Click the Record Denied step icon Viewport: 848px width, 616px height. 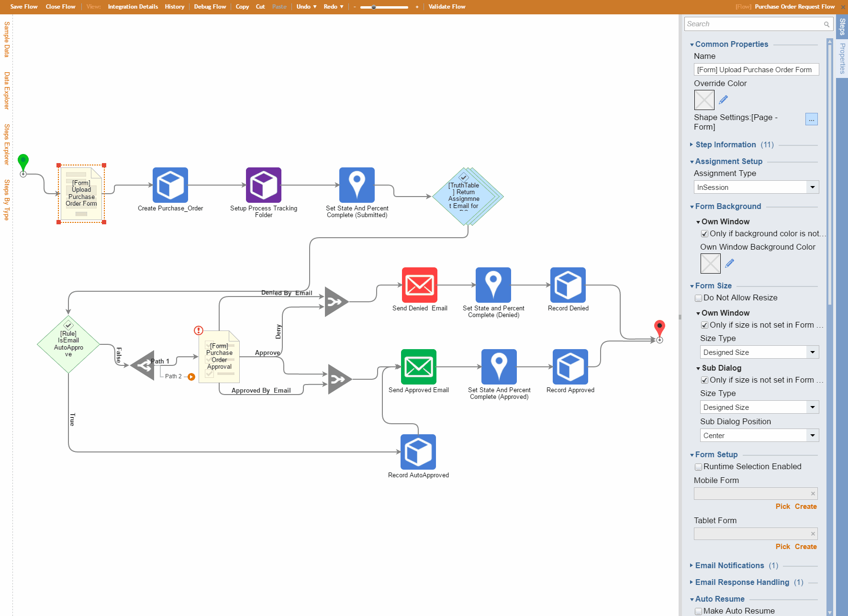coord(568,285)
